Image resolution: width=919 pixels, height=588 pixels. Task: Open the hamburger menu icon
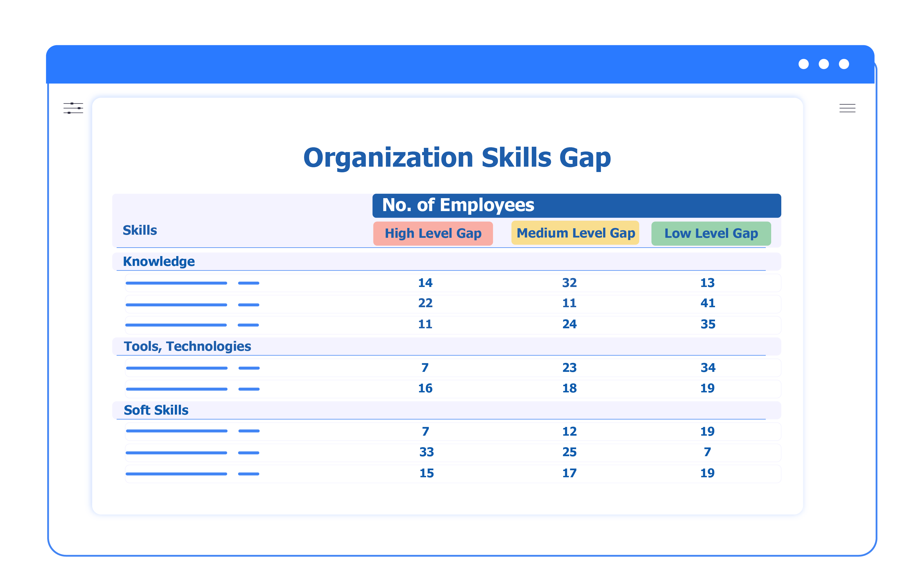click(847, 108)
